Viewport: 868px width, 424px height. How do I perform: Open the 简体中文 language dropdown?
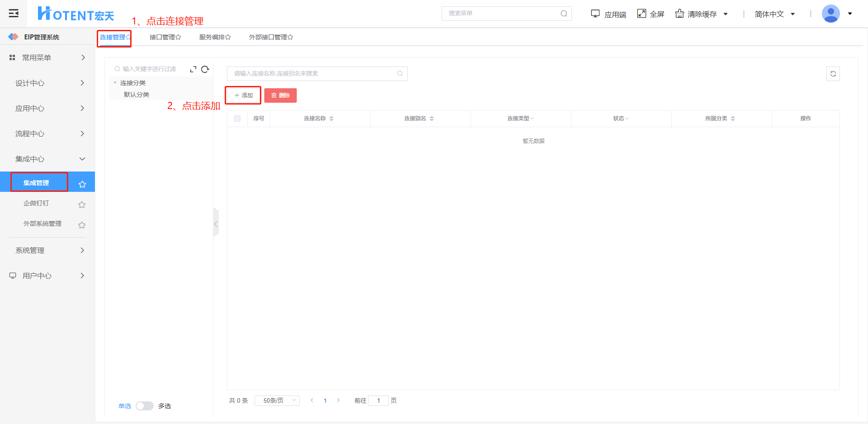[x=774, y=14]
